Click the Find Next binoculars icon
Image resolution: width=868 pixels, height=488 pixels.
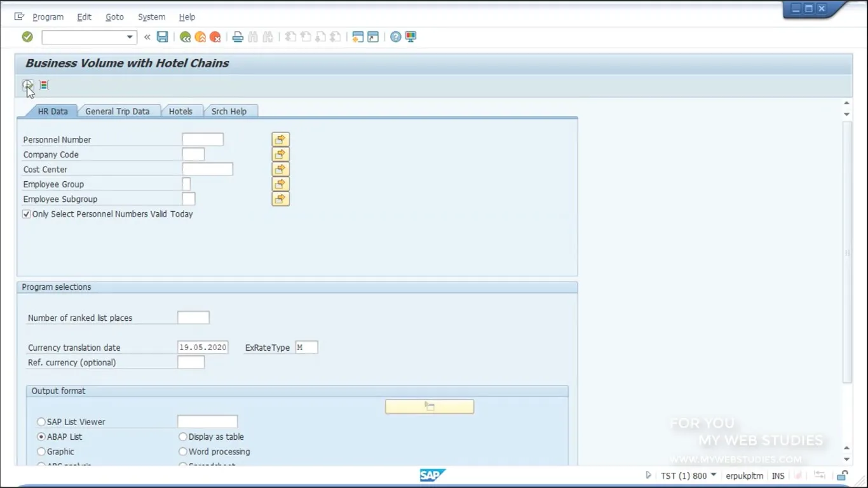coord(268,37)
